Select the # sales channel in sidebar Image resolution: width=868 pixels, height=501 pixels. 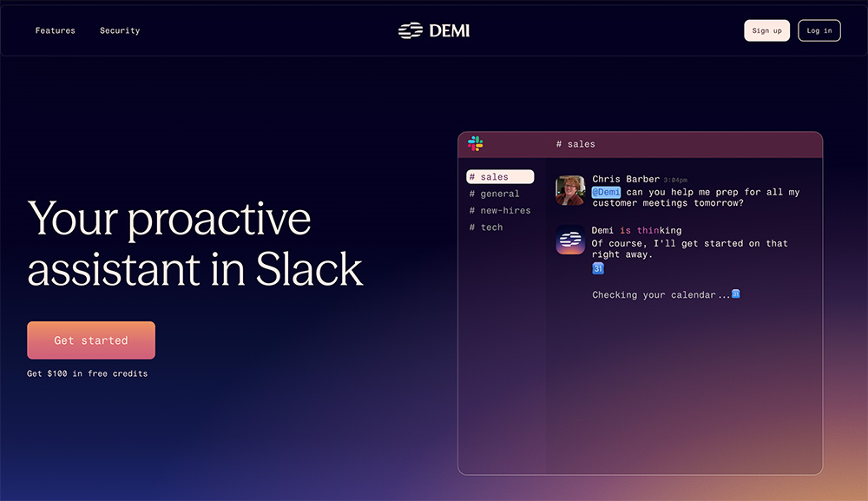500,176
